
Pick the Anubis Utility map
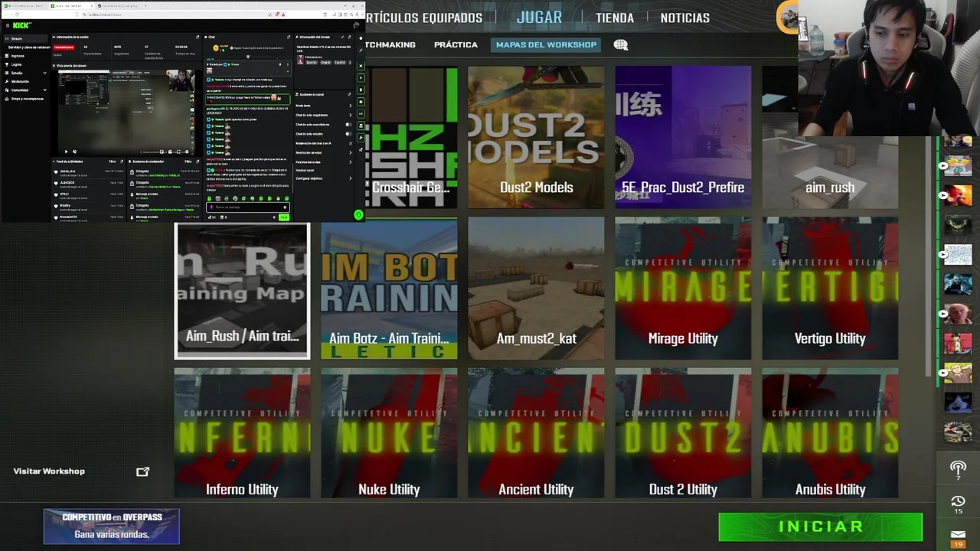(830, 433)
